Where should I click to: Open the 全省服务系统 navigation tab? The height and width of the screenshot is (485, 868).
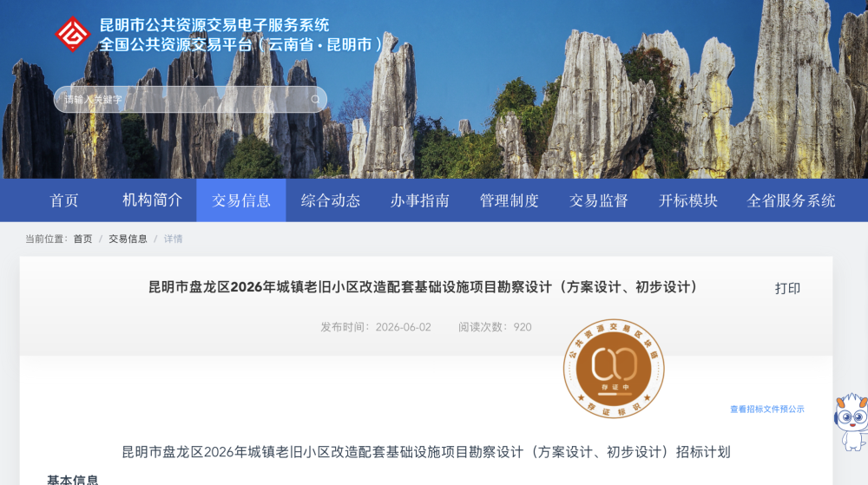tap(791, 200)
